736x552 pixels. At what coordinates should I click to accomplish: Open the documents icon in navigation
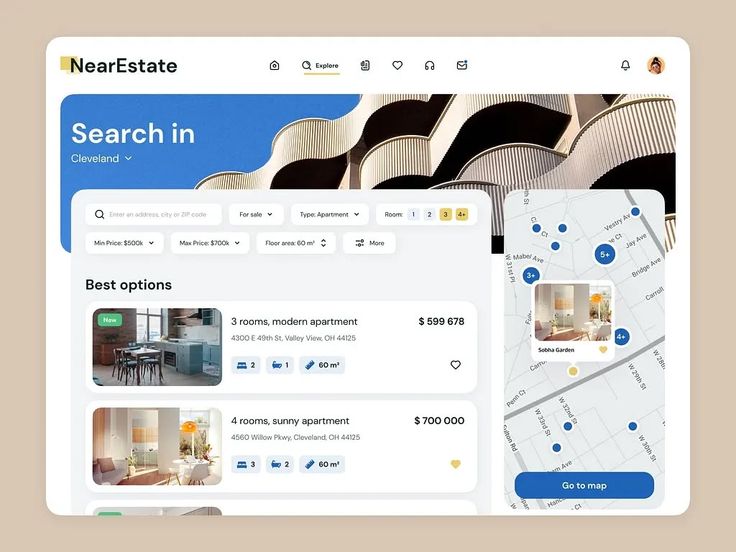pos(365,65)
